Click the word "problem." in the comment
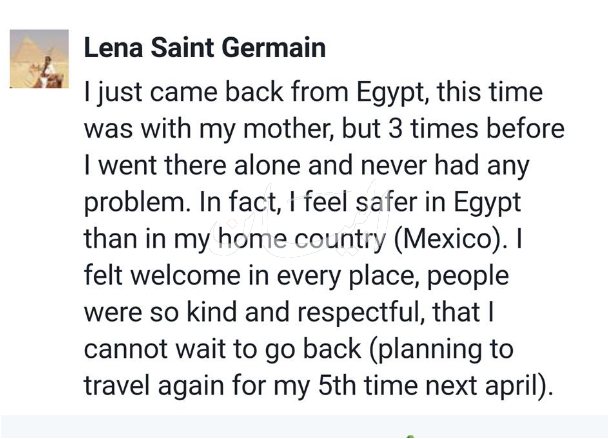The height and width of the screenshot is (439, 609). click(x=137, y=204)
